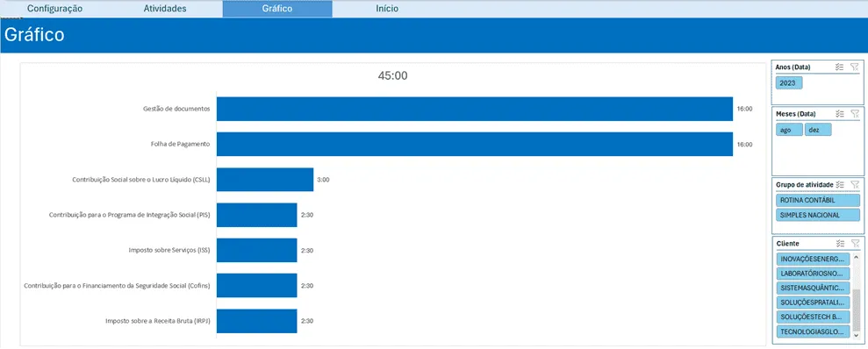Clear filter on Meses (Data) slicer
This screenshot has width=868, height=349.
[855, 113]
